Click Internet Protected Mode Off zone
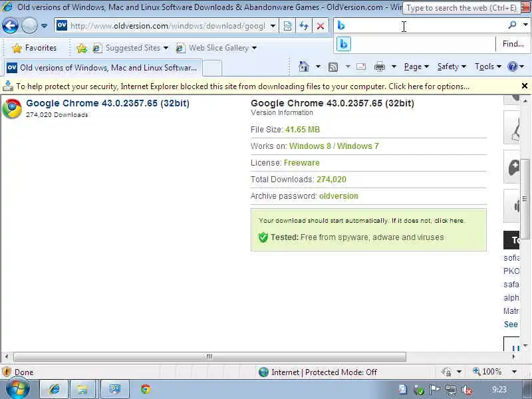532x399 pixels. pyautogui.click(x=318, y=372)
